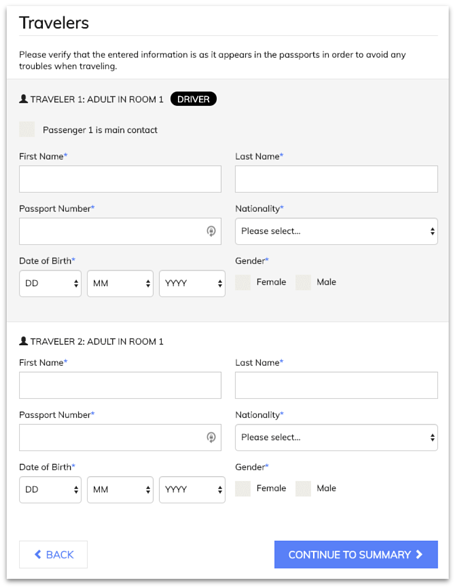Open Traveler 2 birth year YYYY dropdown

(192, 490)
